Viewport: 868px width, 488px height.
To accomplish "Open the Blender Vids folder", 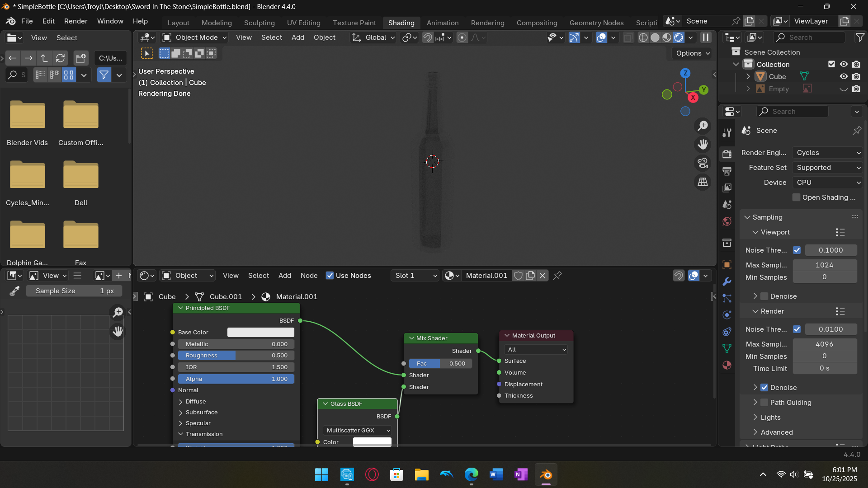I will [28, 123].
